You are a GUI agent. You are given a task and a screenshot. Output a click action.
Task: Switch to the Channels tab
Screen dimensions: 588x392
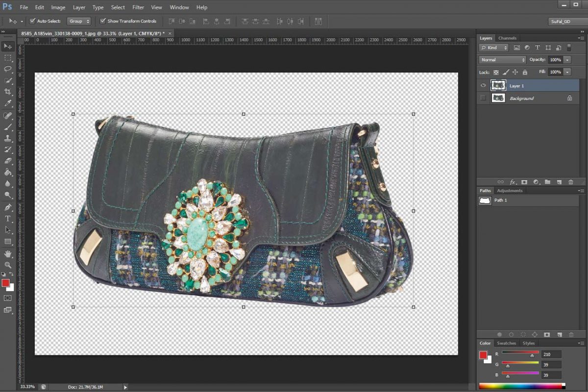[507, 38]
